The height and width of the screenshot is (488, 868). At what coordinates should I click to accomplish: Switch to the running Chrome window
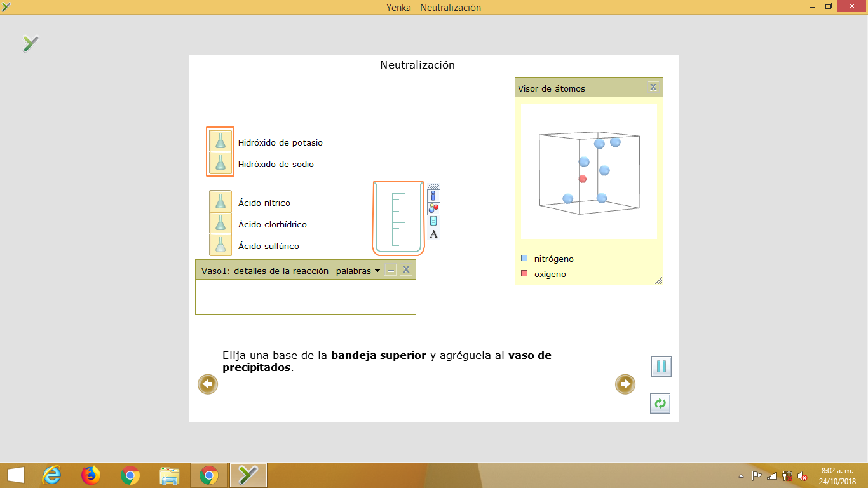209,475
